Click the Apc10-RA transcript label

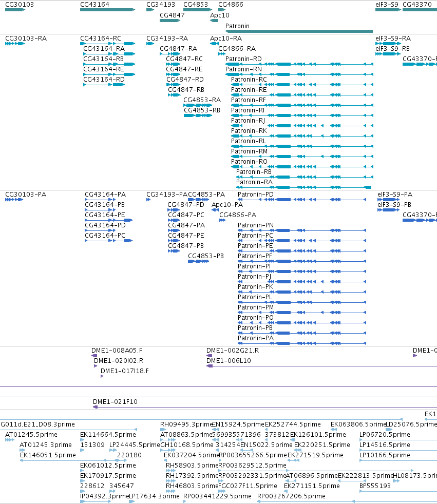pos(226,38)
